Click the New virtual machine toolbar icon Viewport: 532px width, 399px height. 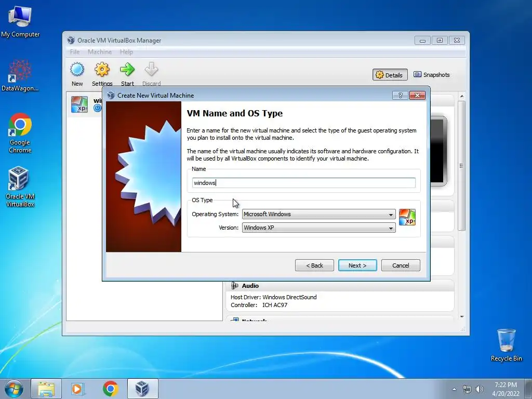pyautogui.click(x=77, y=69)
